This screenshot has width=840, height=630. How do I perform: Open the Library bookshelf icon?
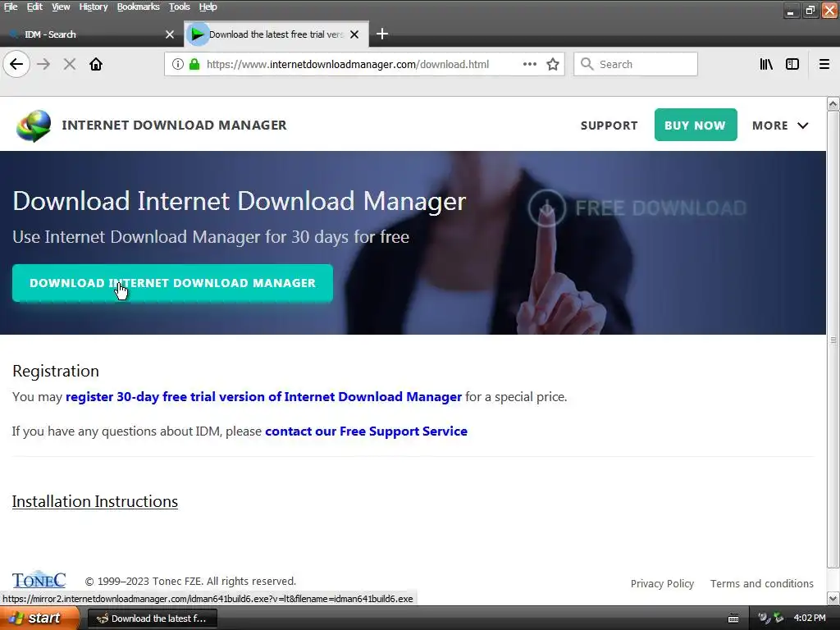tap(766, 64)
